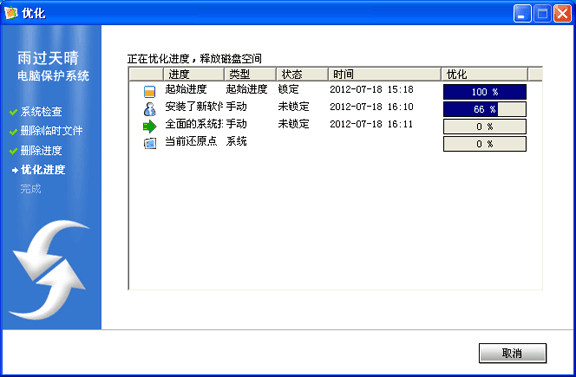Click the arrow marker beside 优化进度
Image resolution: width=576 pixels, height=377 pixels.
coord(15,170)
